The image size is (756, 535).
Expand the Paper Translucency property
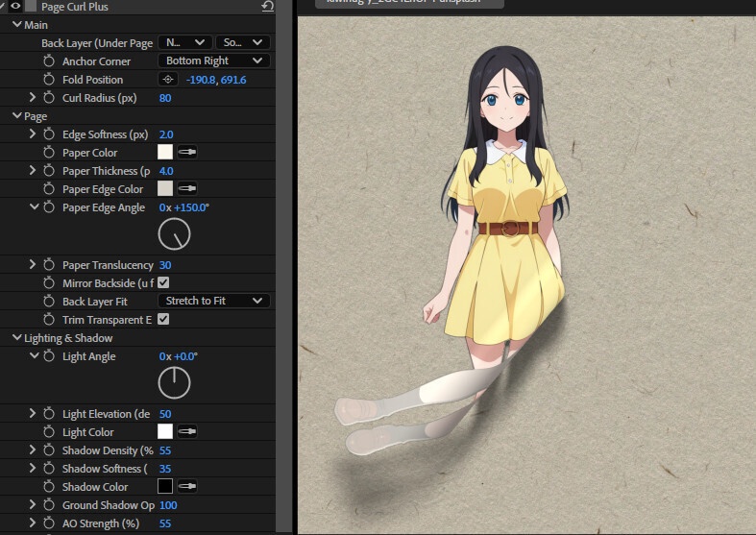(33, 264)
